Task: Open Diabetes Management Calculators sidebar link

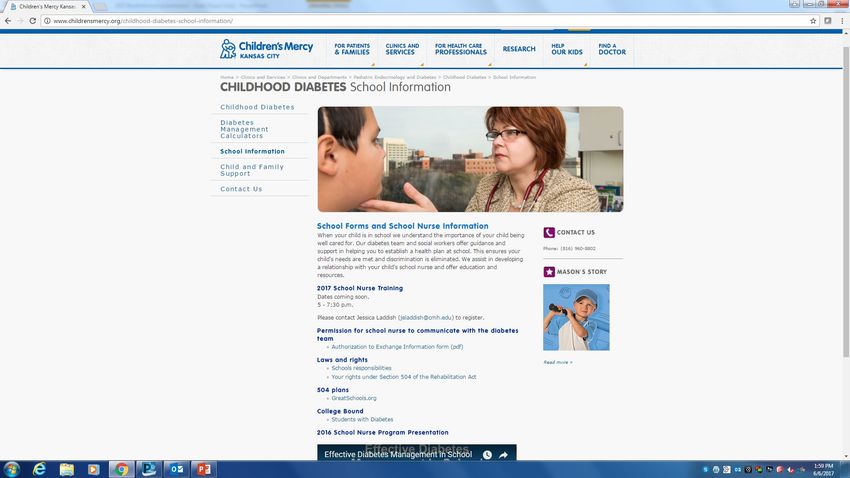Action: tap(244, 130)
